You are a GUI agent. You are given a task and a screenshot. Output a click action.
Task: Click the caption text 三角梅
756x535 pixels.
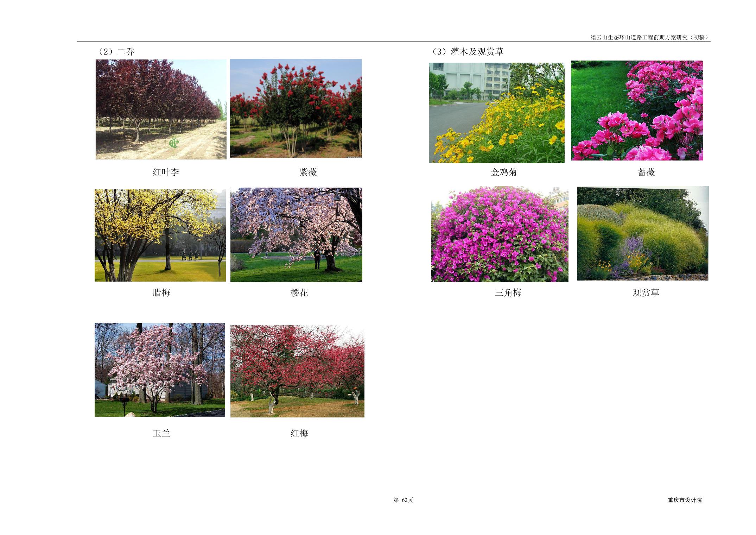pos(508,292)
